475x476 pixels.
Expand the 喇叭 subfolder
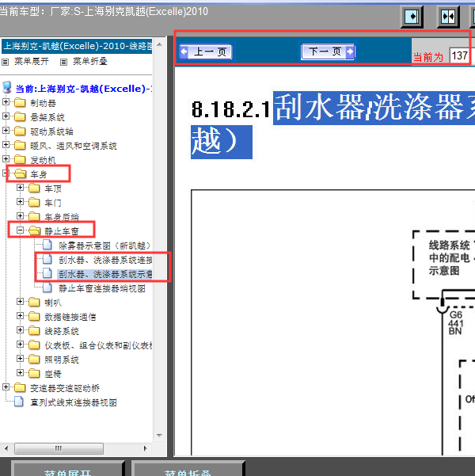[20, 302]
